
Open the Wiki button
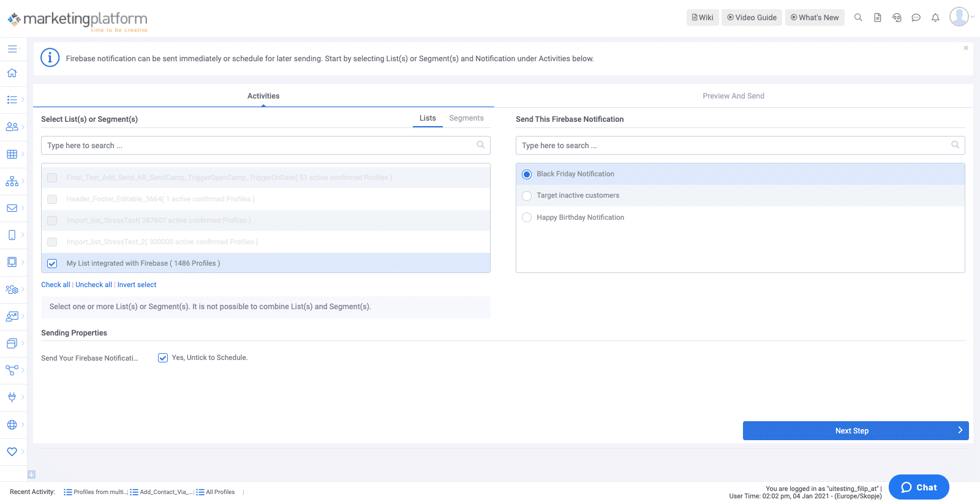coord(703,18)
